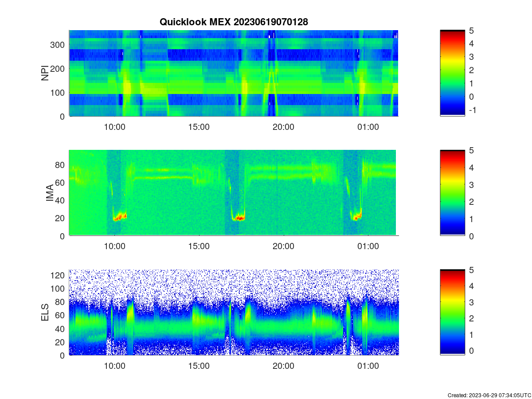Click the 20:00 tick under NPI plot
Viewport: 532px width, 399px height.
click(283, 127)
